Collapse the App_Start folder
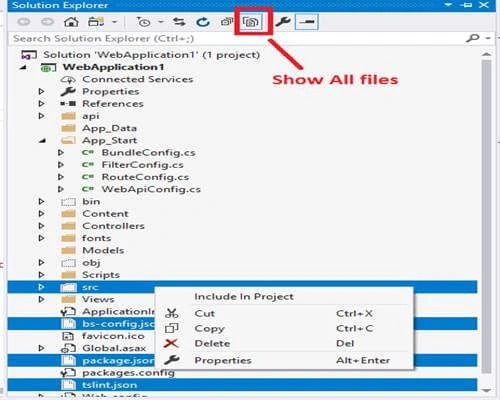 (42, 141)
